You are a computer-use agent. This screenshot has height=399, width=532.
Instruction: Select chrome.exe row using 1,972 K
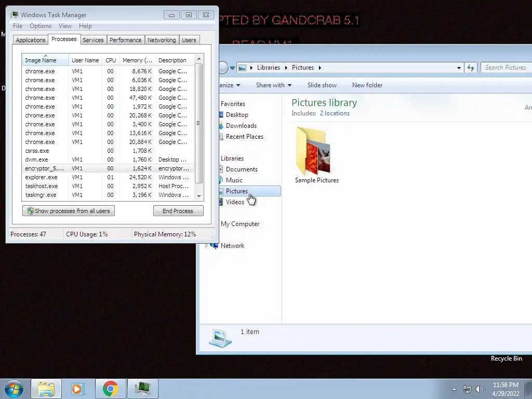click(x=108, y=107)
